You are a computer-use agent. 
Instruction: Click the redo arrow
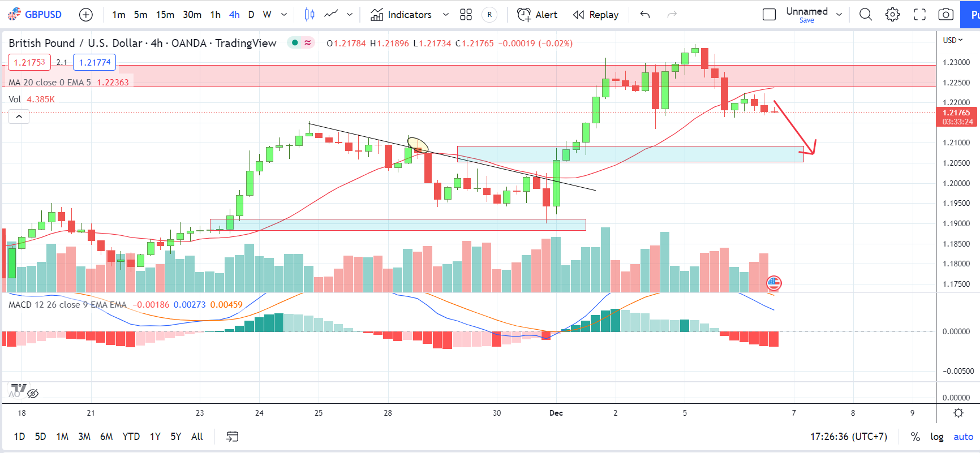(672, 15)
